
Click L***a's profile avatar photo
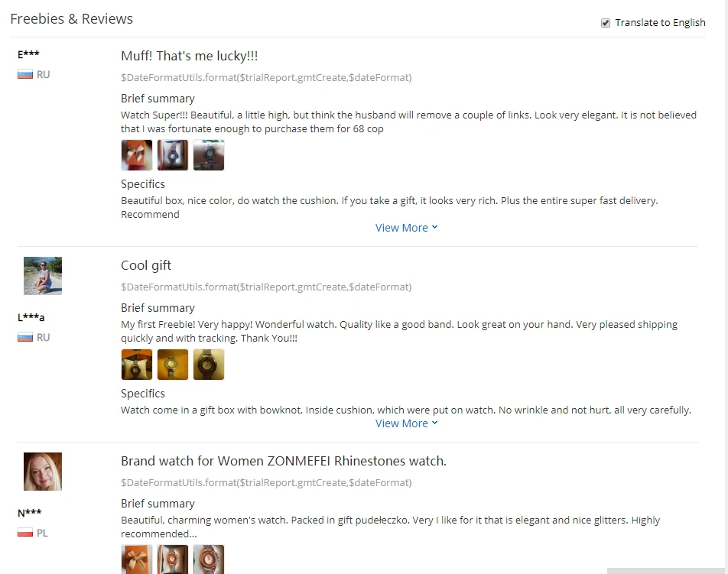click(x=43, y=276)
